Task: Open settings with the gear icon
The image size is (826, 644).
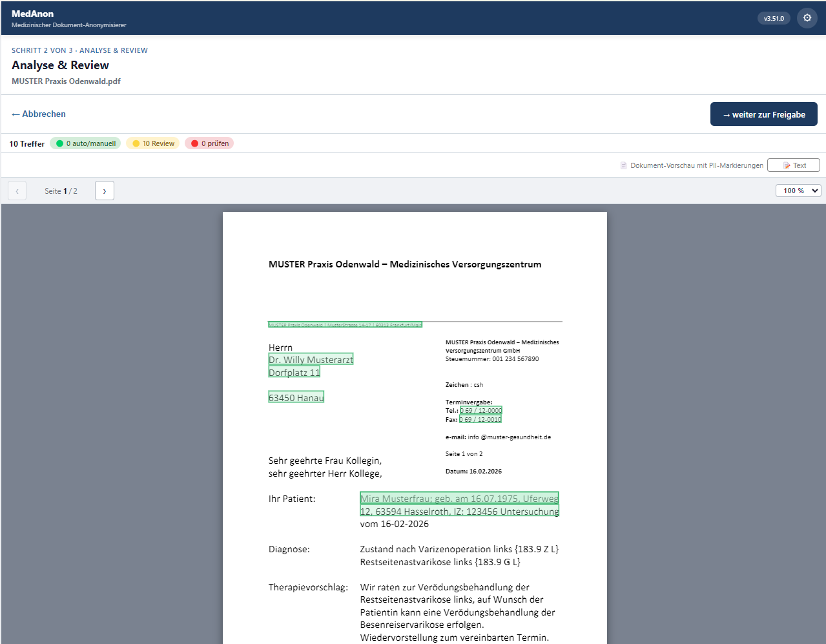Action: click(x=807, y=18)
